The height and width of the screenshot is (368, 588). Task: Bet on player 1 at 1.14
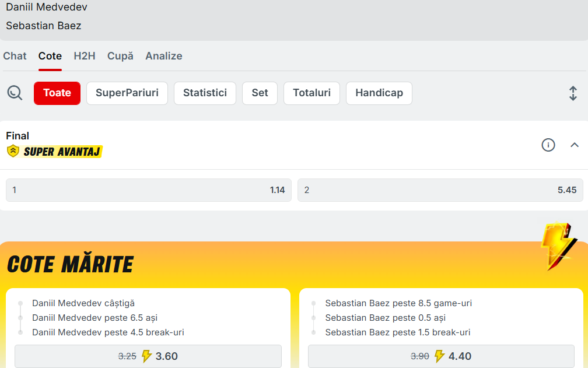tap(148, 190)
